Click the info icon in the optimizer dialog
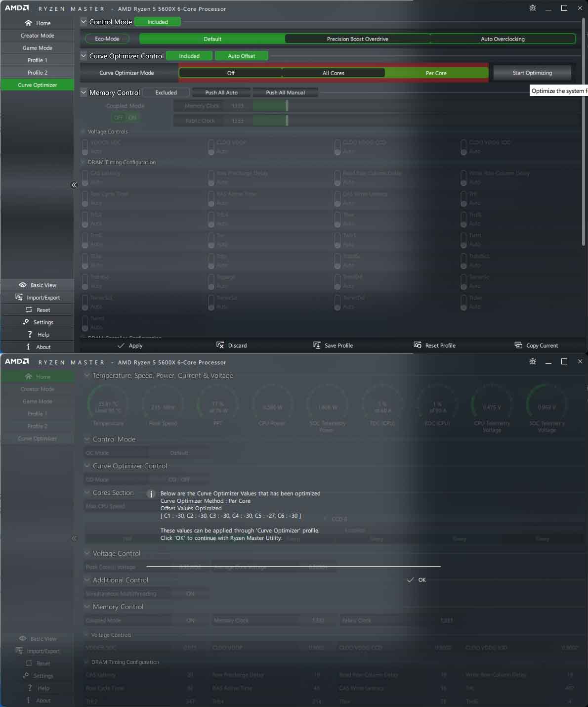 coord(151,494)
